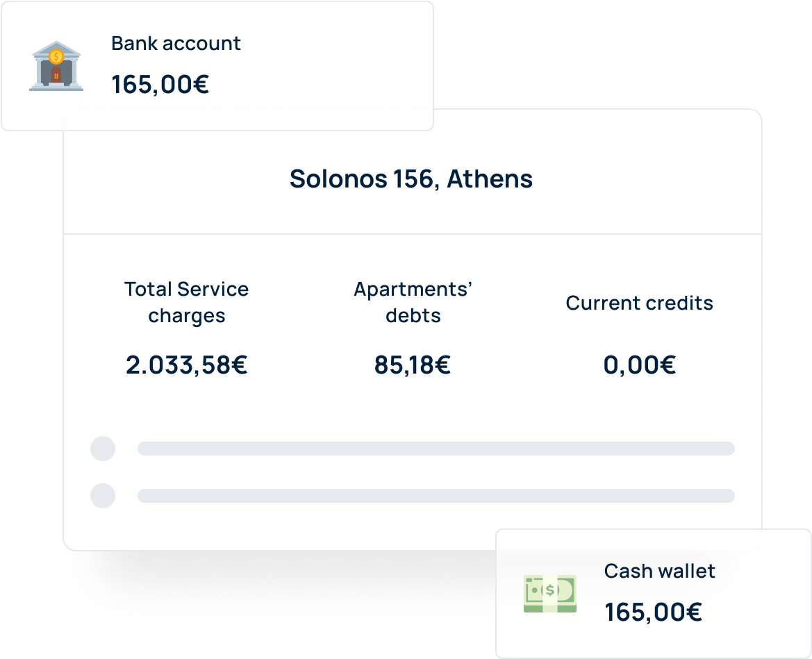Select the first gray circle placeholder
812x659 pixels.
click(103, 449)
